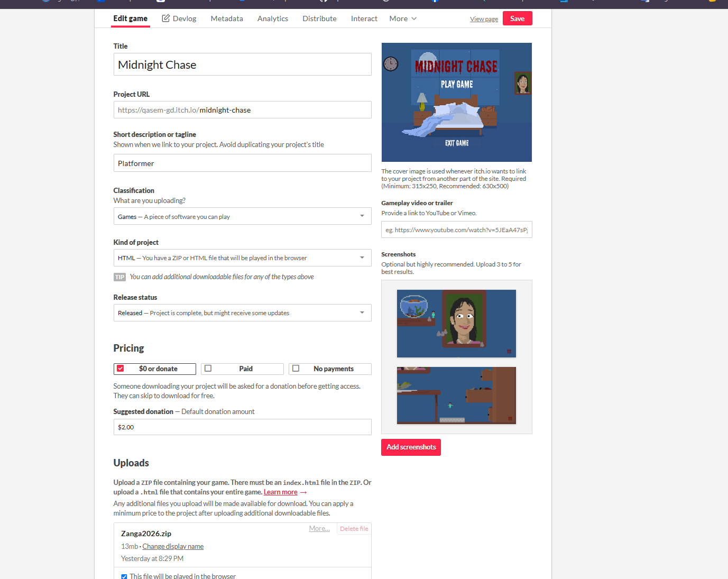Click the red Save button

[517, 19]
